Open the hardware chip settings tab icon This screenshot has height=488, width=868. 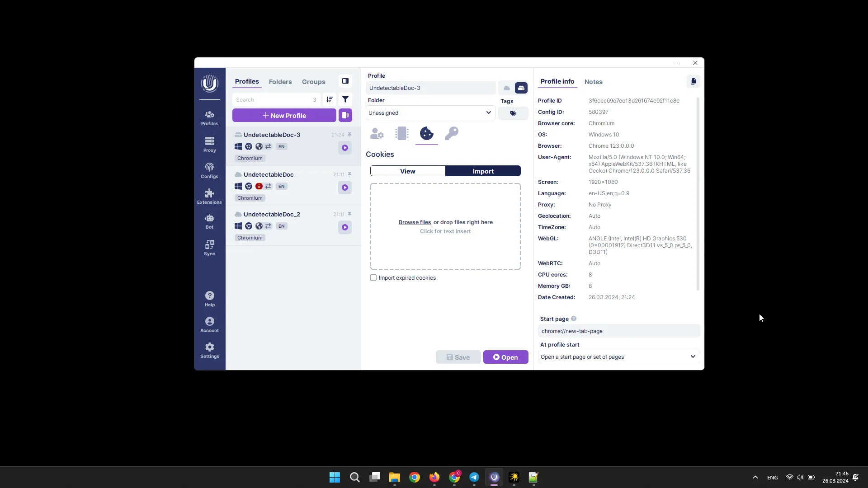(x=401, y=133)
